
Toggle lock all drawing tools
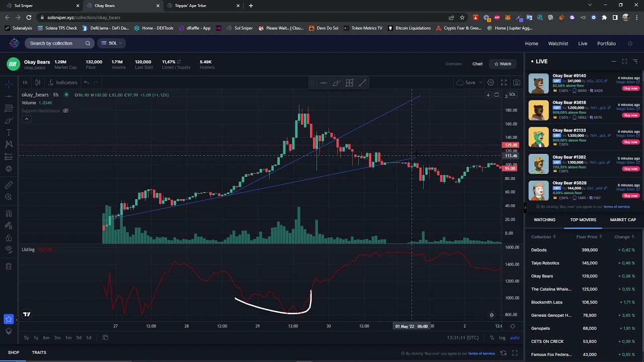coord(9,238)
